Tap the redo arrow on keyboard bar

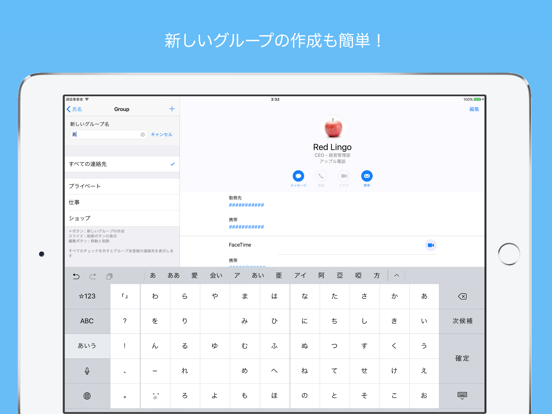click(x=93, y=276)
